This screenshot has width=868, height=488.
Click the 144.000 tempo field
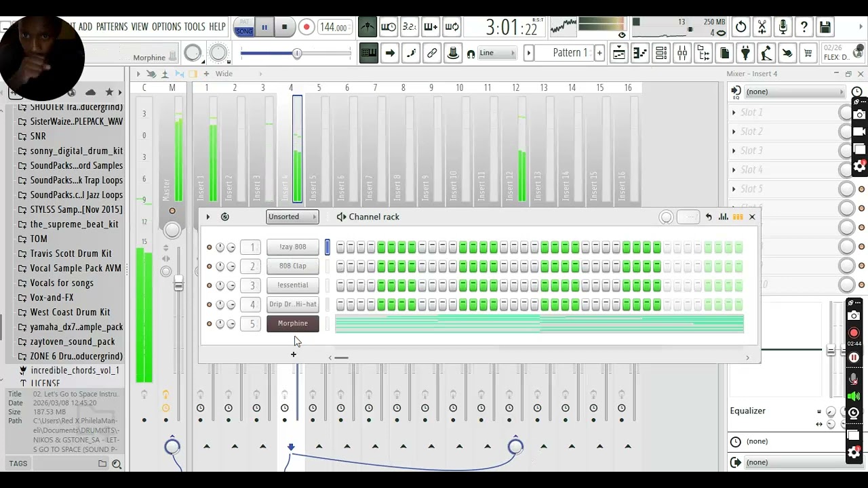pos(334,28)
